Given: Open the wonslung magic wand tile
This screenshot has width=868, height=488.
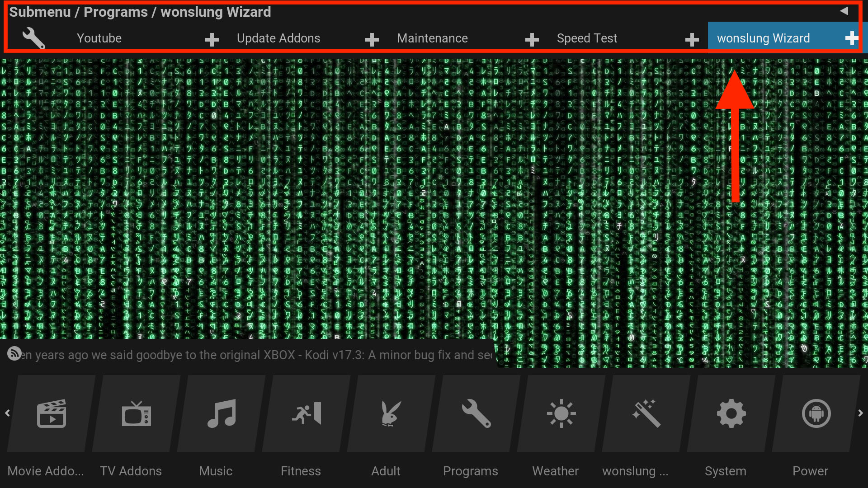Looking at the screenshot, I should tap(646, 413).
